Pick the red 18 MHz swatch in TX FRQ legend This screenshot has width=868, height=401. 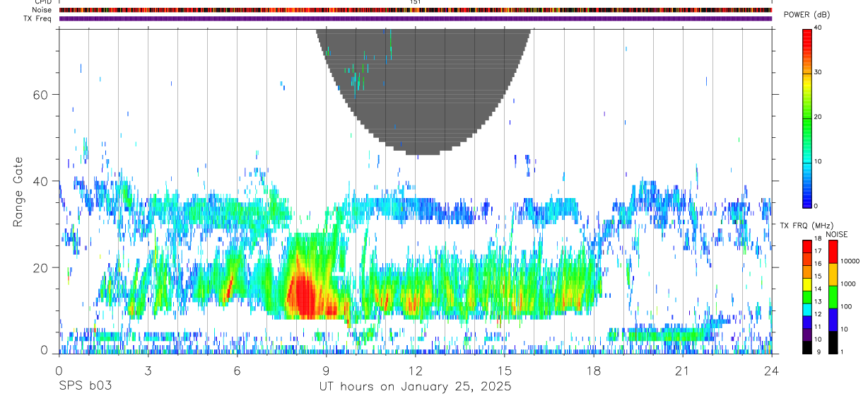[807, 246]
